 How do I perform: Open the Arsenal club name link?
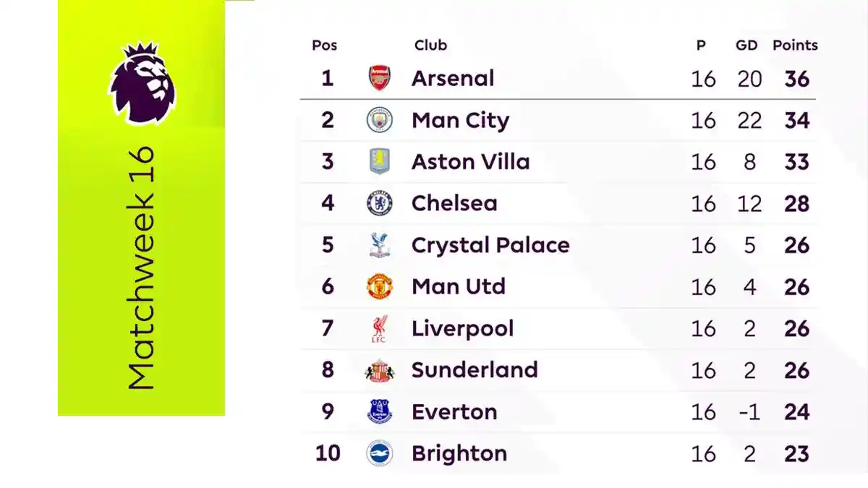coord(453,78)
